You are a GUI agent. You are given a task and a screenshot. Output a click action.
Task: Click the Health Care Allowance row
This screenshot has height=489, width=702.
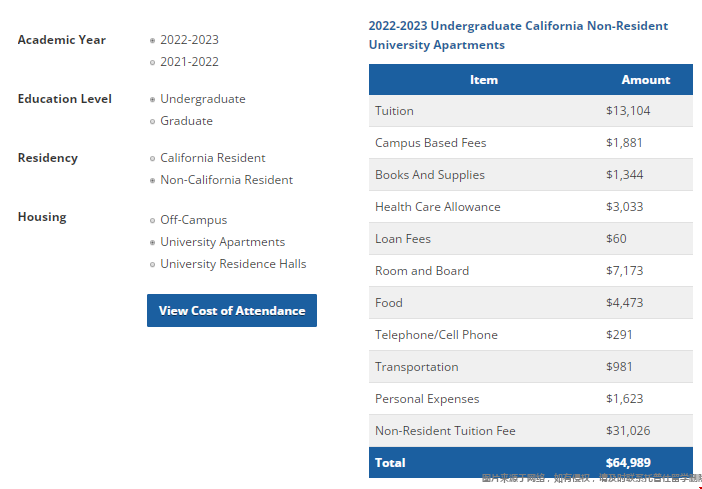[x=530, y=207]
